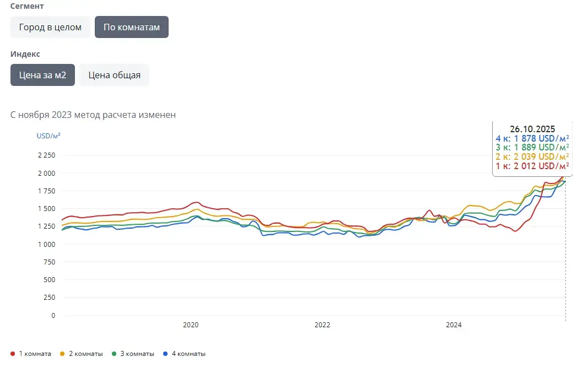Click the blue dot for 4 комнаты legend
The image size is (588, 373).
(165, 354)
